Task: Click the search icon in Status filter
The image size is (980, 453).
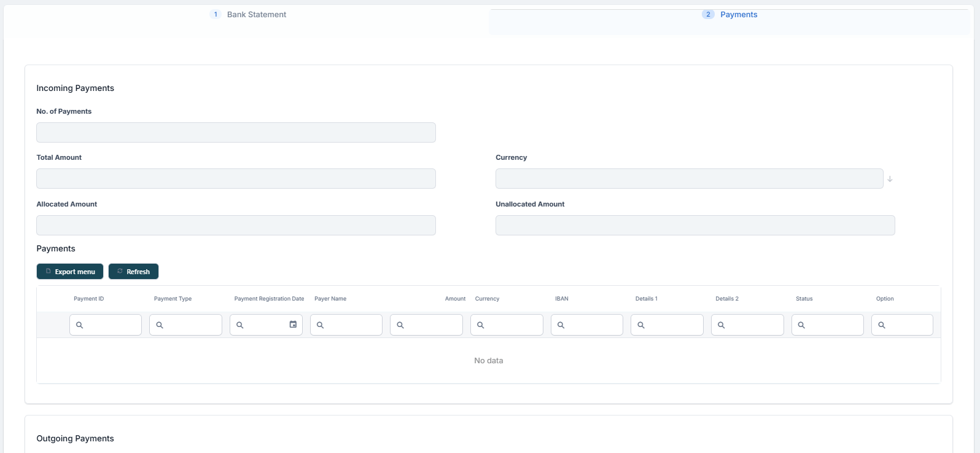Action: [x=801, y=325]
